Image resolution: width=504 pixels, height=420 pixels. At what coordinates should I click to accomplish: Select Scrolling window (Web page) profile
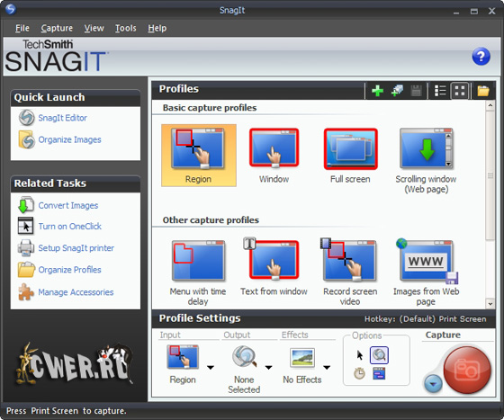click(x=426, y=160)
